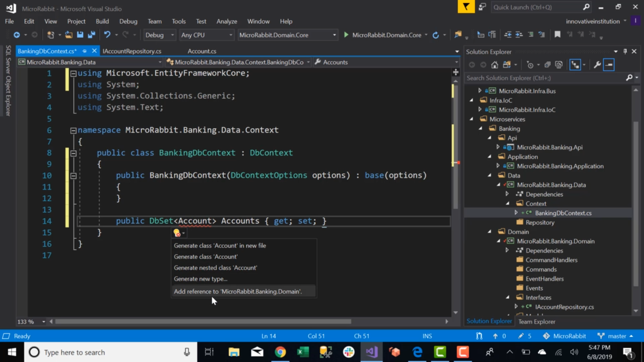Switch to the Team Explorer tab
This screenshot has height=362, width=644.
[x=537, y=322]
